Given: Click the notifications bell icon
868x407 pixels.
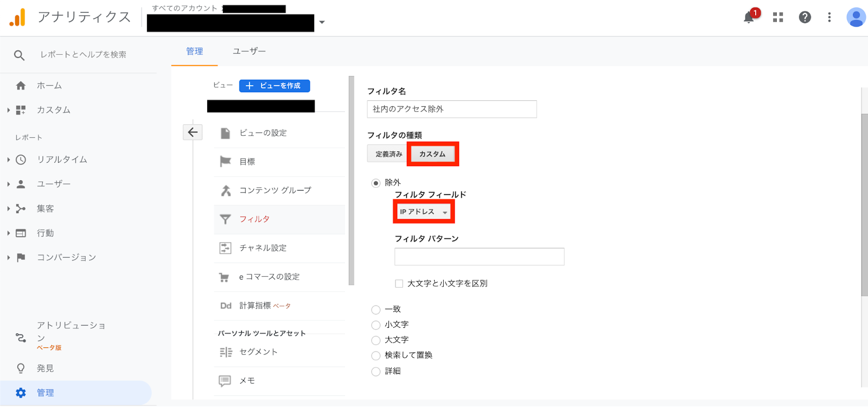Looking at the screenshot, I should pos(749,17).
